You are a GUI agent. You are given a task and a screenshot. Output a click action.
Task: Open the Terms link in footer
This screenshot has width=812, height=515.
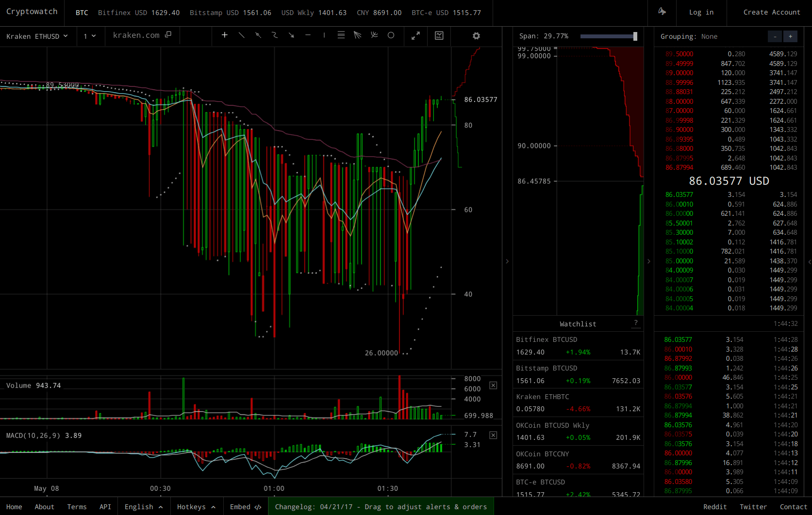(x=77, y=507)
